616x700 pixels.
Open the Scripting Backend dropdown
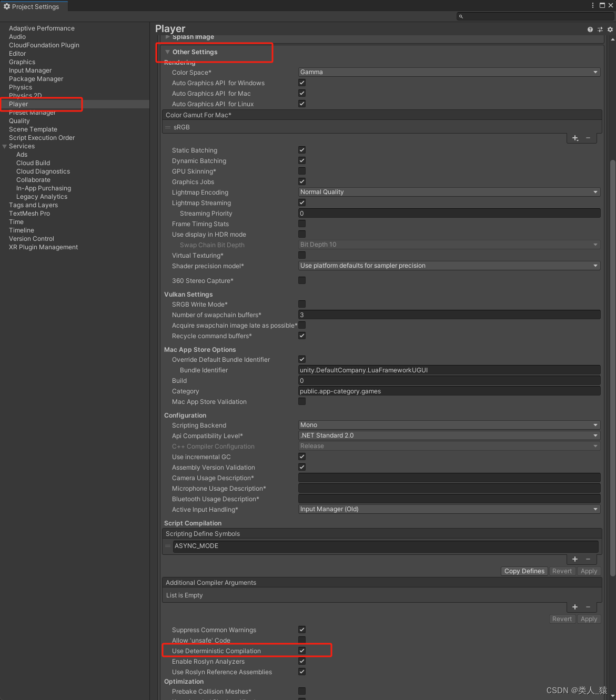tap(448, 425)
